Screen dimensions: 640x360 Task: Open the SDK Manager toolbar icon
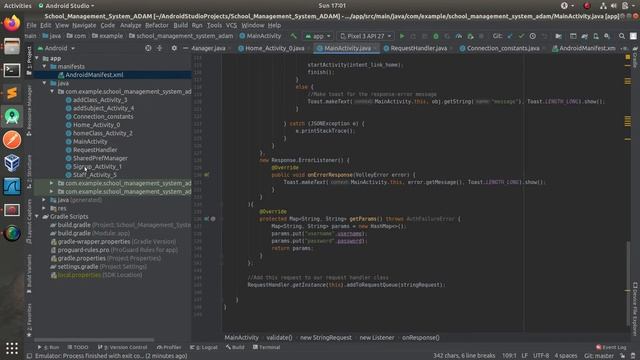click(607, 36)
